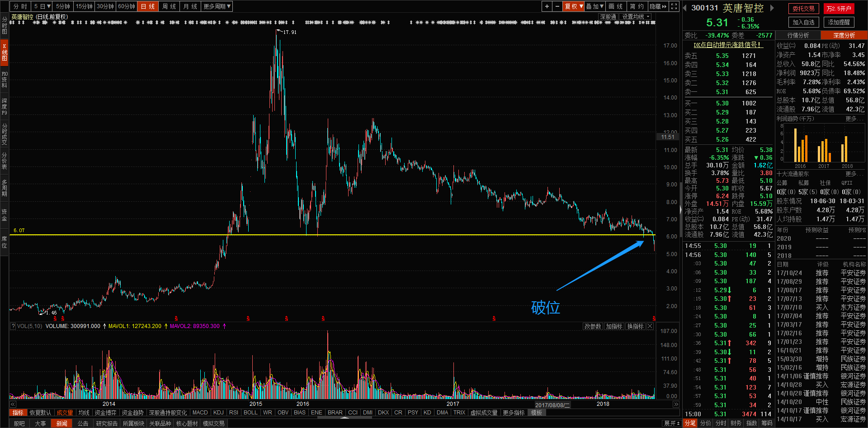Viewport: 868px width, 428px height.
Task: Click the red S marker near 2017
Action: click(x=494, y=319)
